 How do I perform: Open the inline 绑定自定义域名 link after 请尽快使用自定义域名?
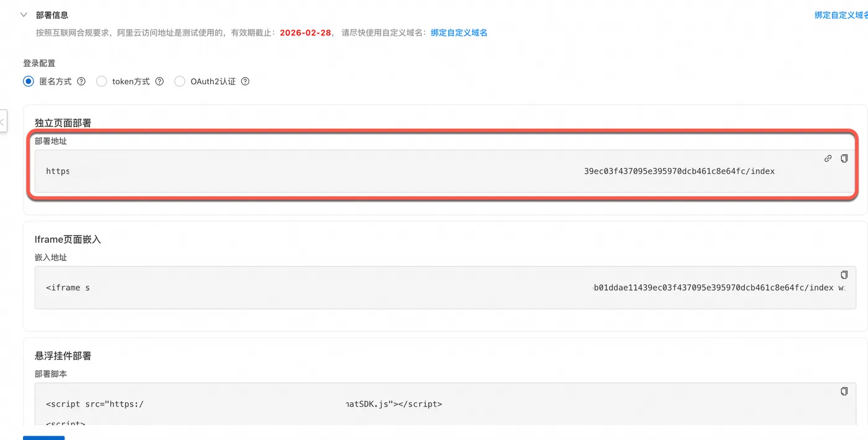(x=459, y=33)
